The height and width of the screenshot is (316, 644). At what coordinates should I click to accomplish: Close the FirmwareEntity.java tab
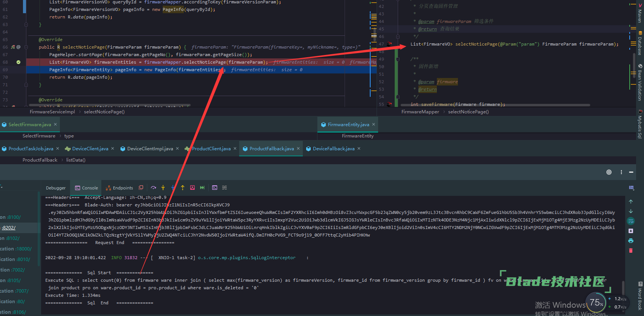(374, 125)
